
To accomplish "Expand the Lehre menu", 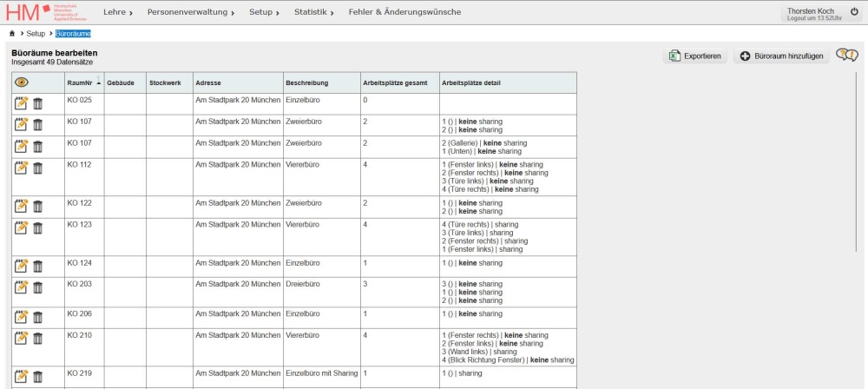I will click(118, 12).
